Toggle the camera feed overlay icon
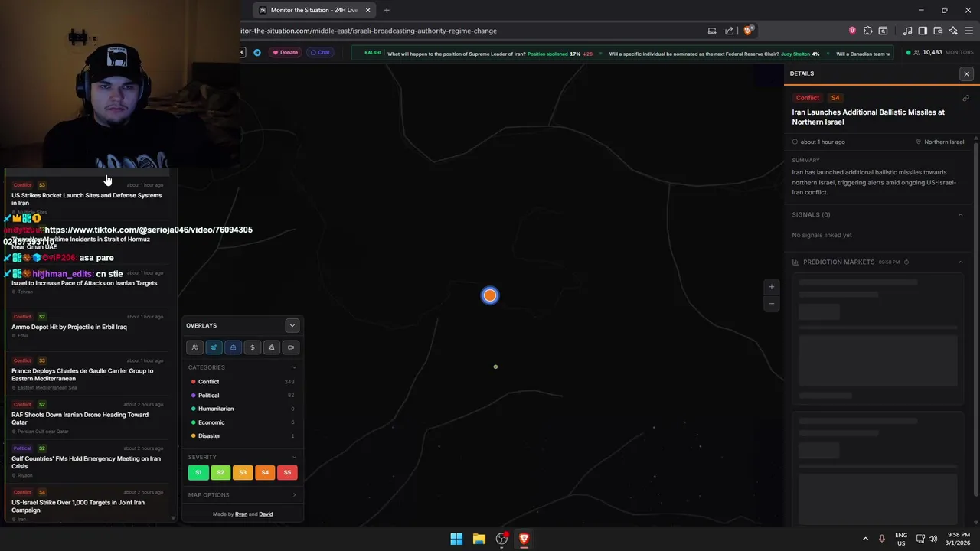Viewport: 980px width, 551px height. coord(291,347)
